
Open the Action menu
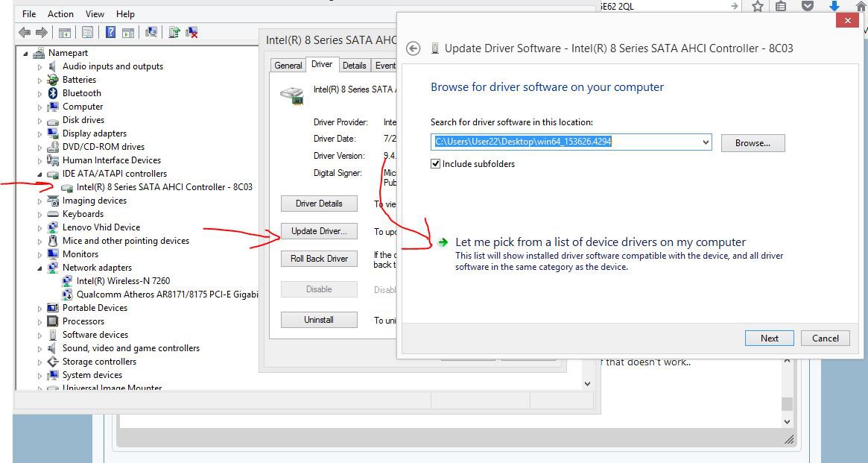pyautogui.click(x=60, y=14)
